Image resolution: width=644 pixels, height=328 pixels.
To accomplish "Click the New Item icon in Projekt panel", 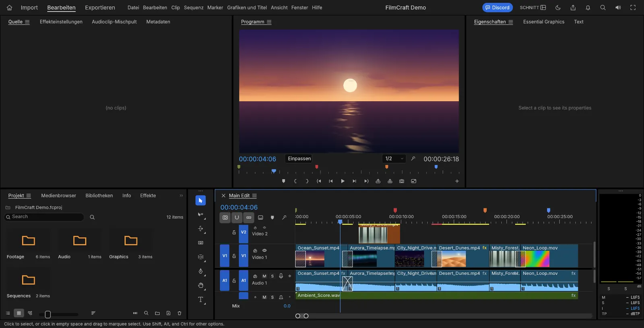I will click(x=169, y=313).
